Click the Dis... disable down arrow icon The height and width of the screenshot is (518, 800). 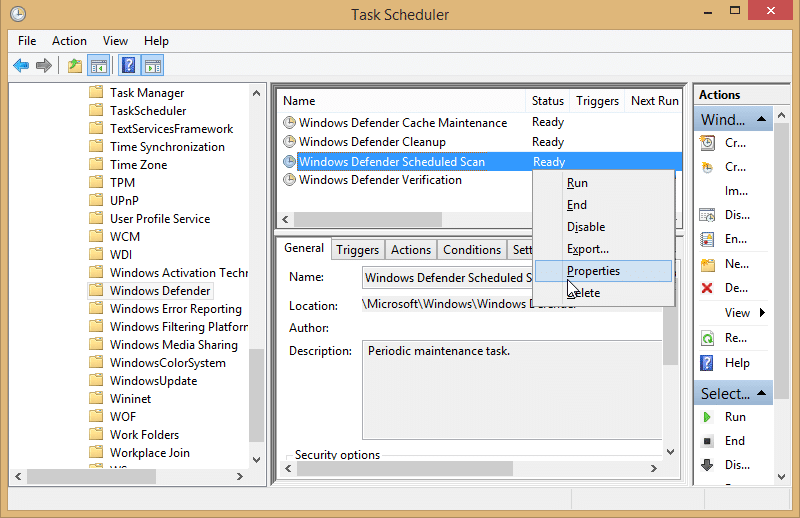707,465
